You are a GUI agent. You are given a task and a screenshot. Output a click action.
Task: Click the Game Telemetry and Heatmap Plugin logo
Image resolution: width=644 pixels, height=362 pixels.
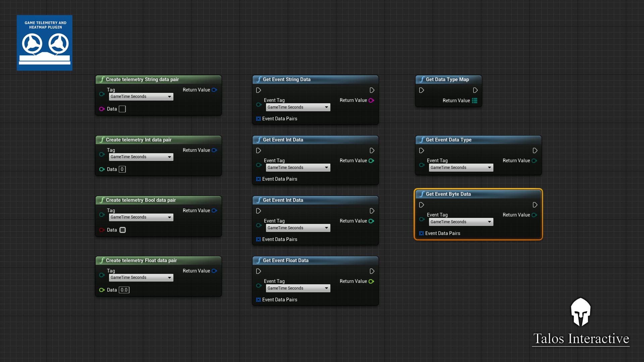[44, 43]
